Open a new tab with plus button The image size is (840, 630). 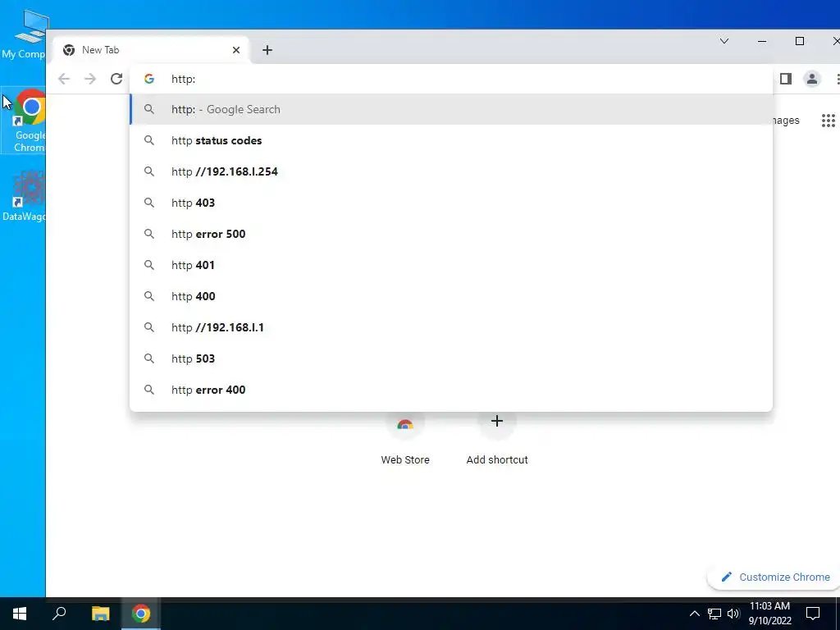(x=267, y=50)
